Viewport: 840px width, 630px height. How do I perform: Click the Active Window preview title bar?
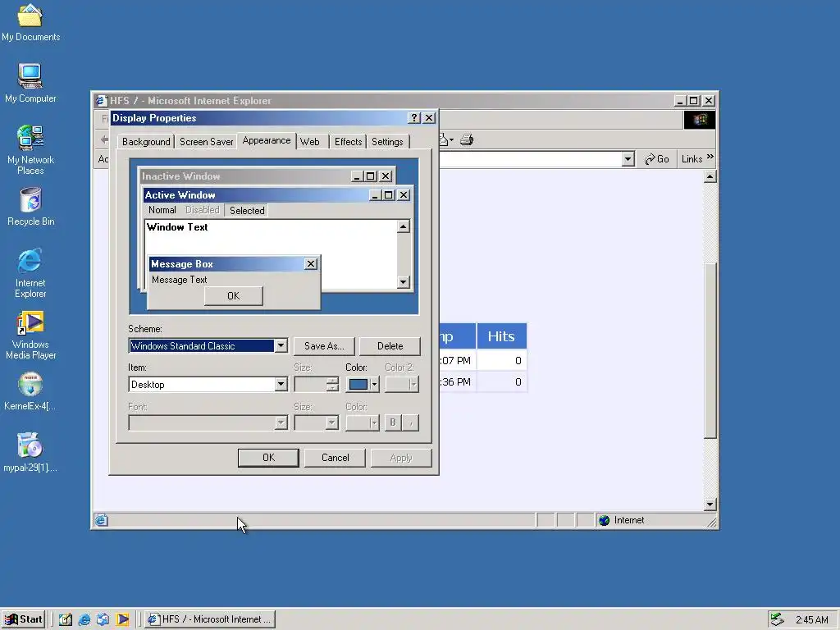(277, 195)
